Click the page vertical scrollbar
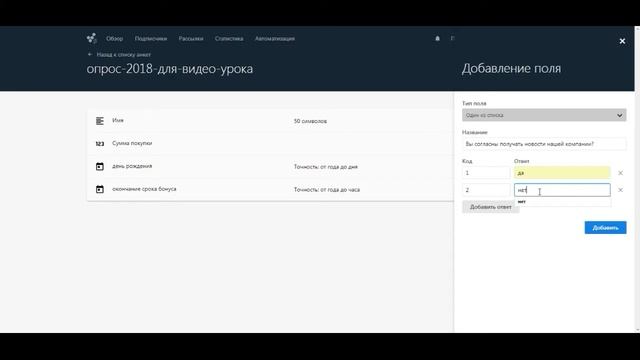Screen dimensions: 640x360 637,180
